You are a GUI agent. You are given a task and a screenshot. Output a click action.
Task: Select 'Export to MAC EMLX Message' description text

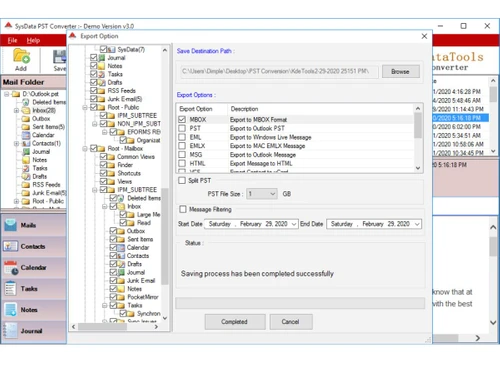pos(267,146)
